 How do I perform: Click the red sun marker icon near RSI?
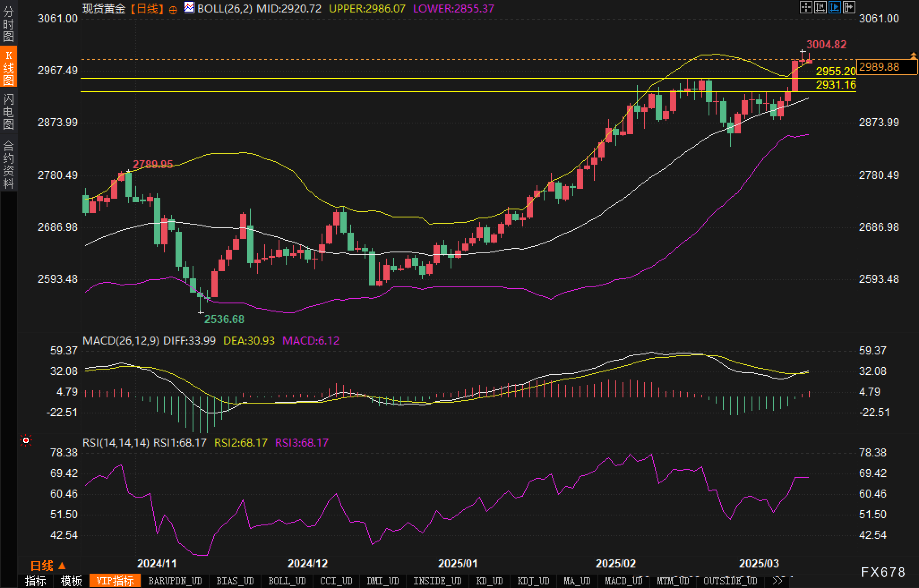tap(26, 441)
